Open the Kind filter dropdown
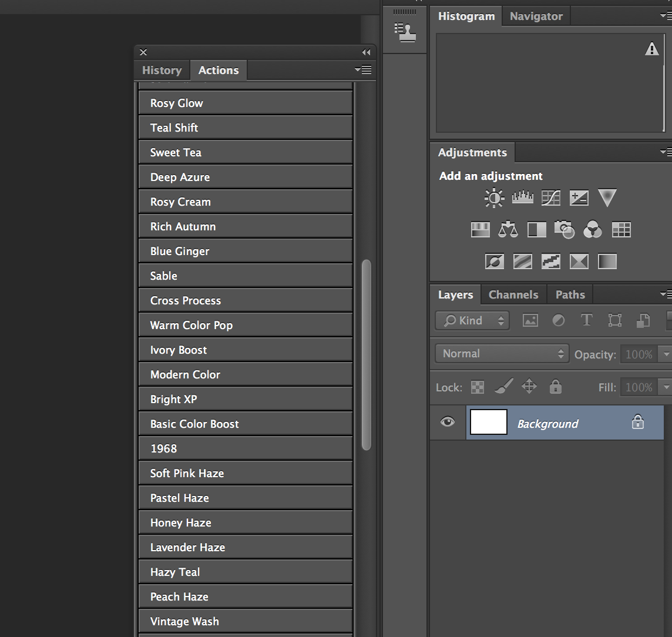The height and width of the screenshot is (637, 672). (472, 321)
